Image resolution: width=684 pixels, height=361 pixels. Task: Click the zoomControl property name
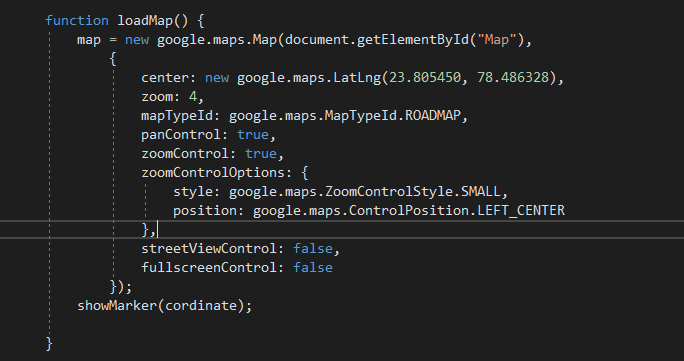coord(185,154)
